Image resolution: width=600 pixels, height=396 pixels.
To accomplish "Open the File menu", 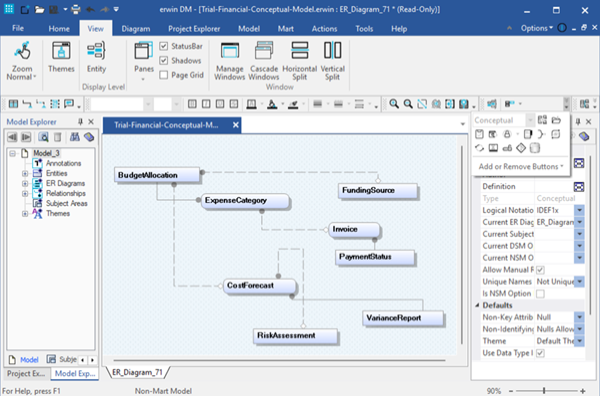I will (18, 28).
